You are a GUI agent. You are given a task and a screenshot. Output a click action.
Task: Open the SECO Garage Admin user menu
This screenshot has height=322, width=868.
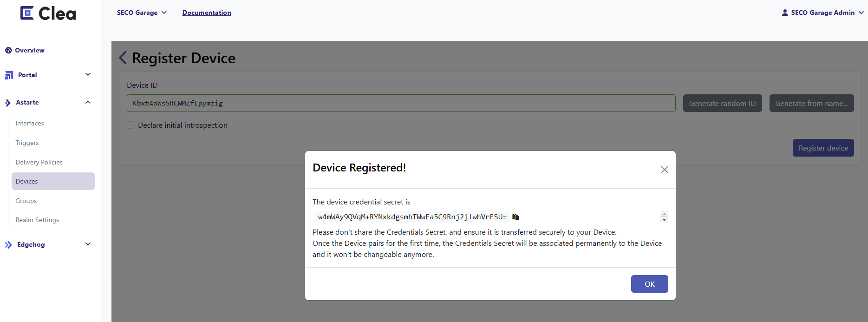(822, 13)
